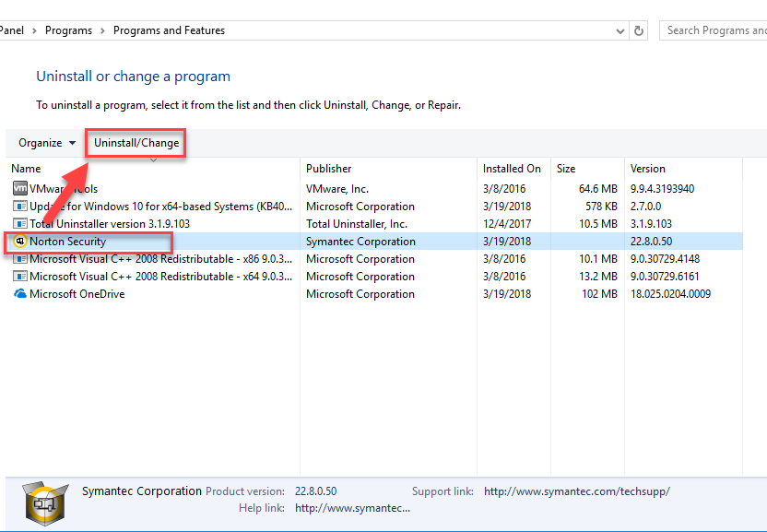Open the symantec.com/techsupp support link
This screenshot has height=532, width=767.
point(577,491)
